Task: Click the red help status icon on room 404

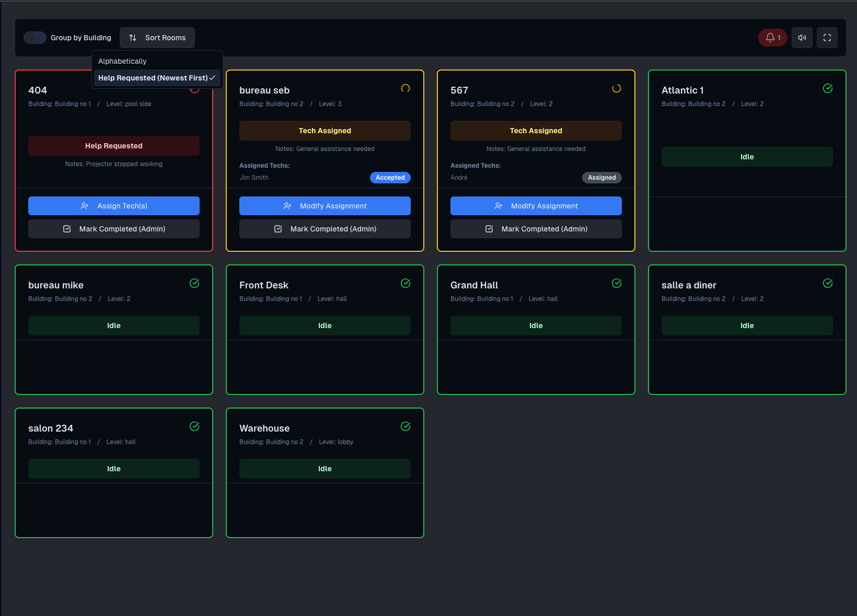Action: coord(194,89)
